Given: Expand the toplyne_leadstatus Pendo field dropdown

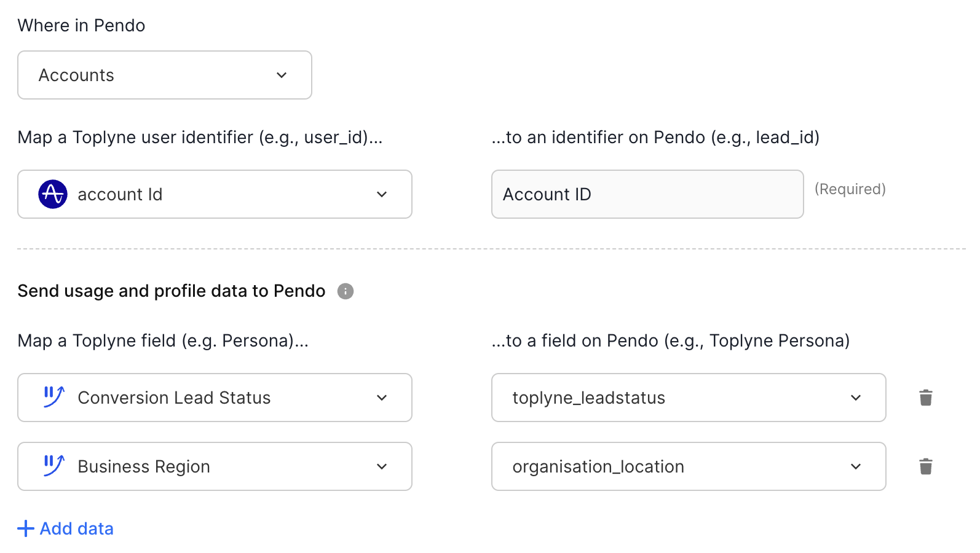Looking at the screenshot, I should tap(688, 398).
